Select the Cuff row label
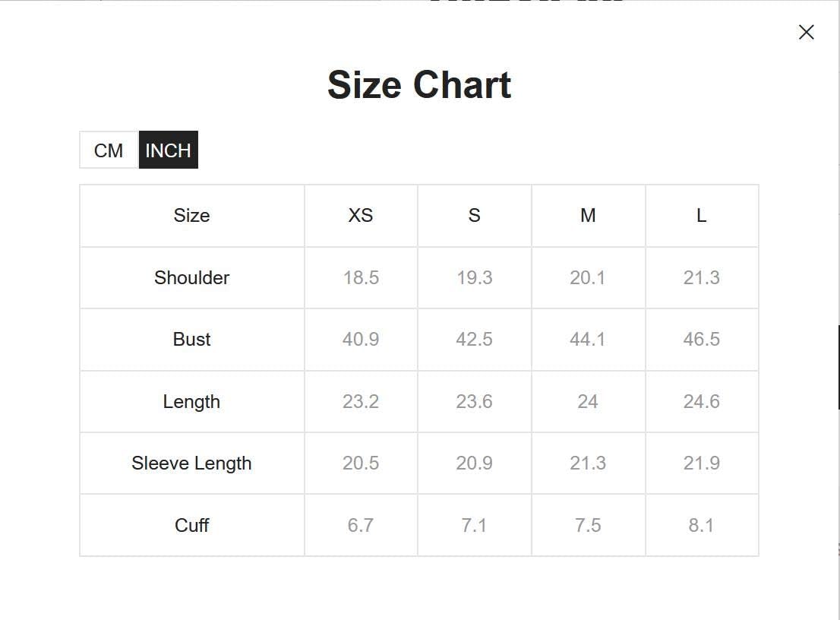The width and height of the screenshot is (840, 620). [192, 525]
